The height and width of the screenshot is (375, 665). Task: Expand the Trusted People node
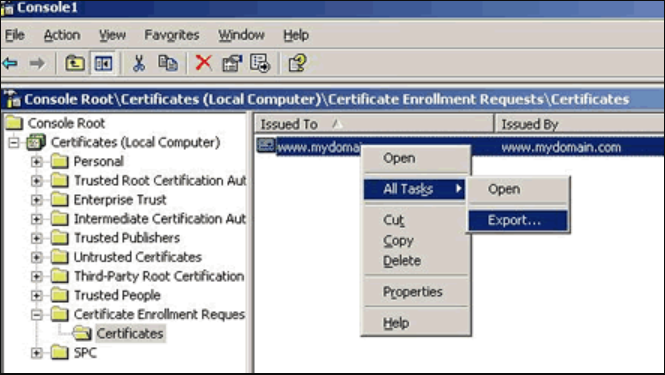click(36, 295)
